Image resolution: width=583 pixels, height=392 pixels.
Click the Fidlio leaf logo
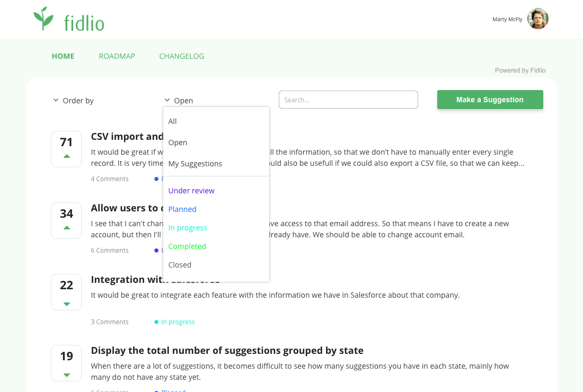pyautogui.click(x=43, y=19)
